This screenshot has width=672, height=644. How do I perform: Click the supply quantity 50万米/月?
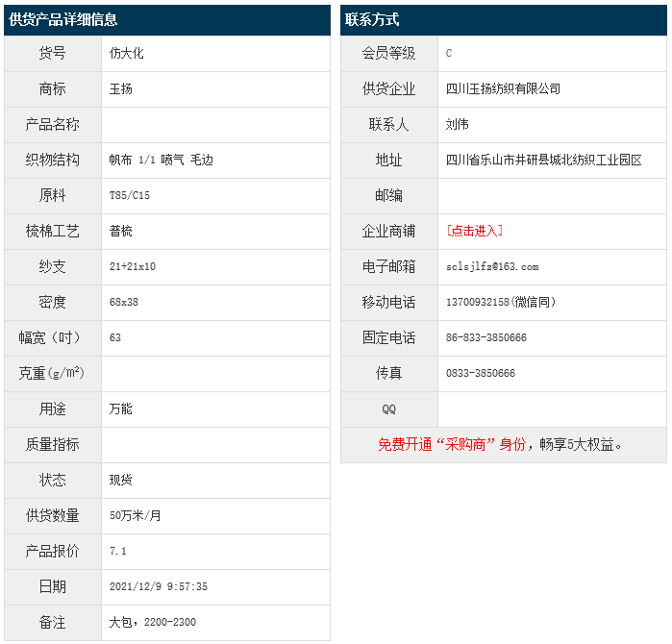click(x=136, y=515)
